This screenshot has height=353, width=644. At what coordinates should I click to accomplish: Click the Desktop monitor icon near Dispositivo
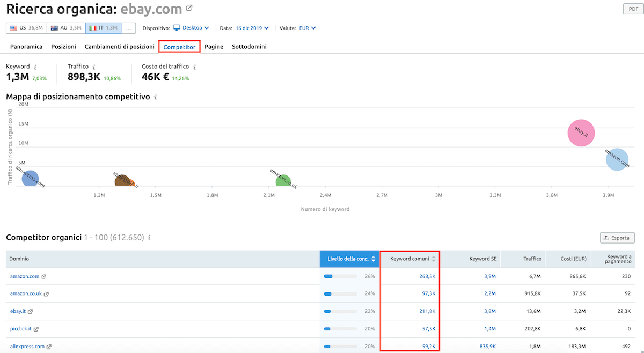click(178, 27)
